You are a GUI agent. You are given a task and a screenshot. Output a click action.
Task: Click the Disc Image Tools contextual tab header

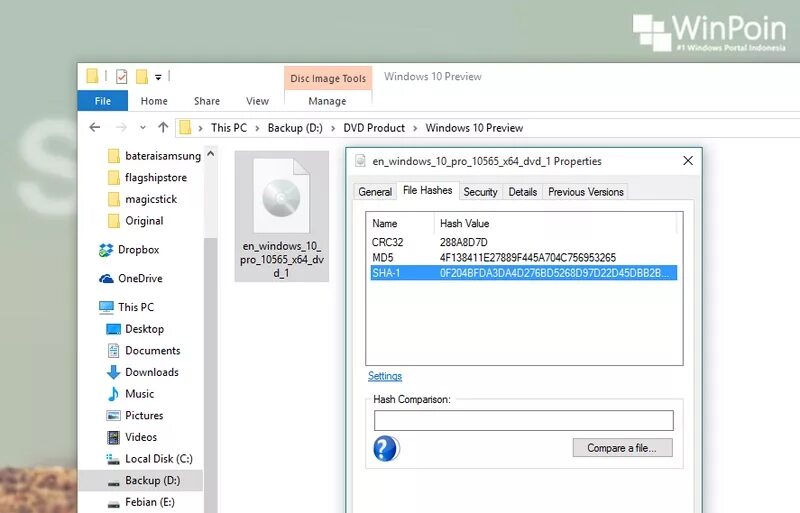[x=328, y=79]
